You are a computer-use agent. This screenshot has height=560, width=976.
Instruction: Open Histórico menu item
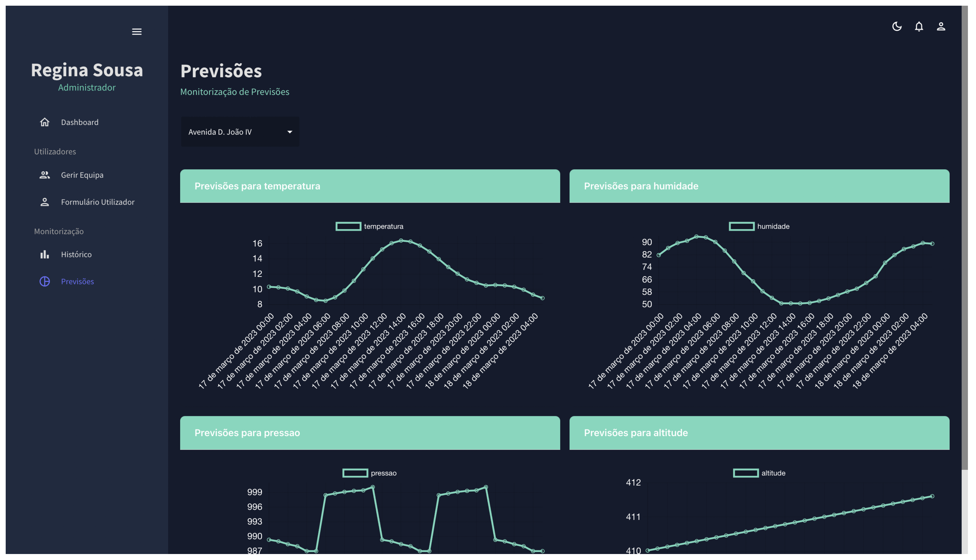[x=76, y=254]
